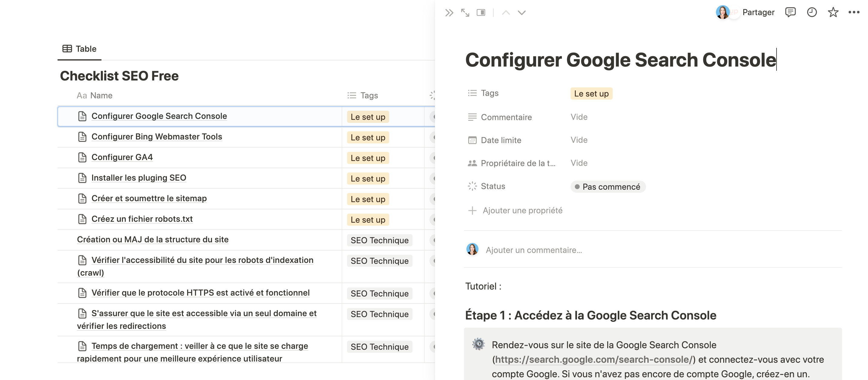Edit SEO Technique tag of Création ou MAJ row

pos(379,240)
